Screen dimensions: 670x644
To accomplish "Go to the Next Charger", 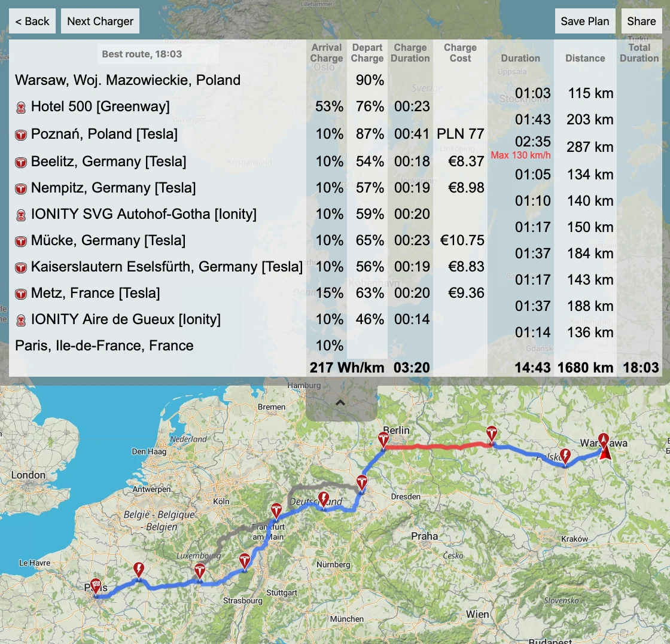I will point(100,21).
